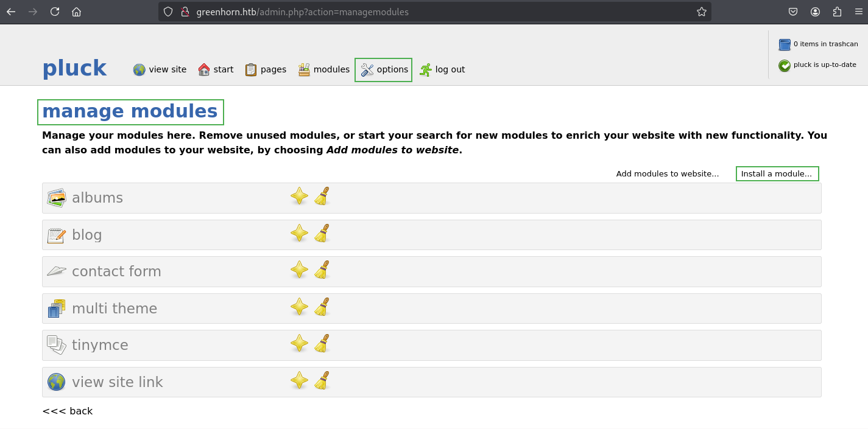Click the star icon for tinymce module
This screenshot has height=429, width=868.
coord(299,344)
